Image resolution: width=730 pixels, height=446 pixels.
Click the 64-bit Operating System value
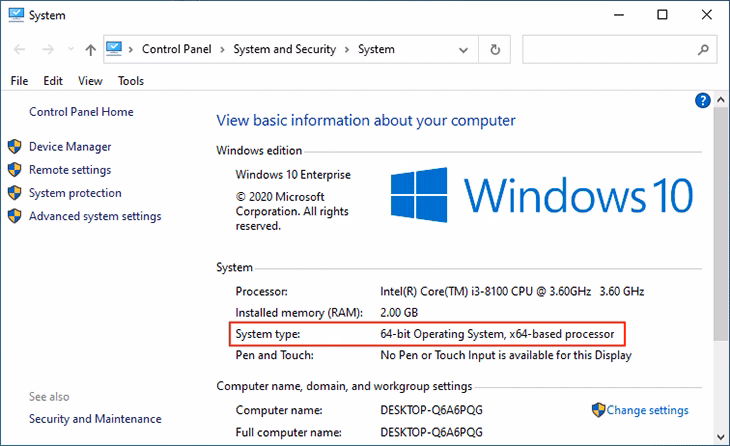[497, 334]
